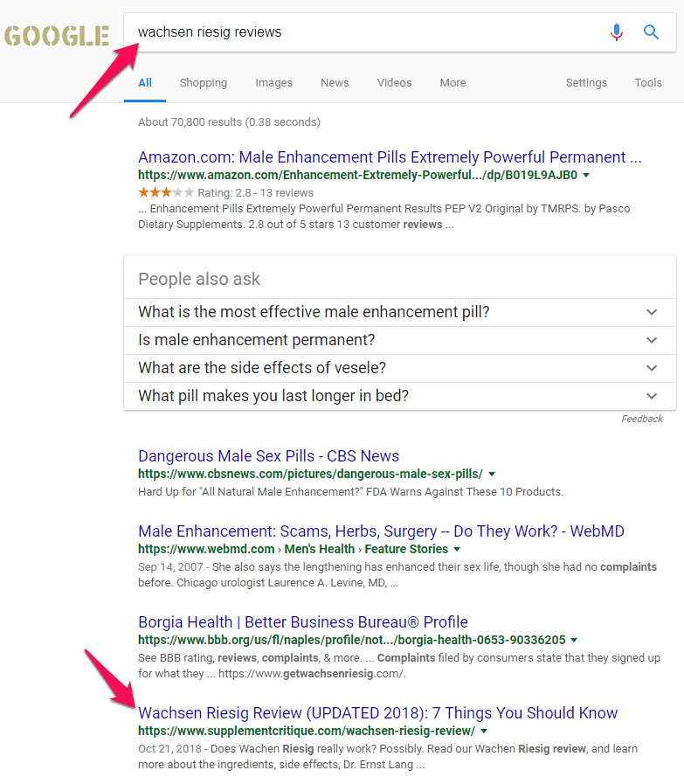The image size is (684, 784).
Task: Open the Amazon.com Male Enhancement Pills result
Action: (x=390, y=157)
